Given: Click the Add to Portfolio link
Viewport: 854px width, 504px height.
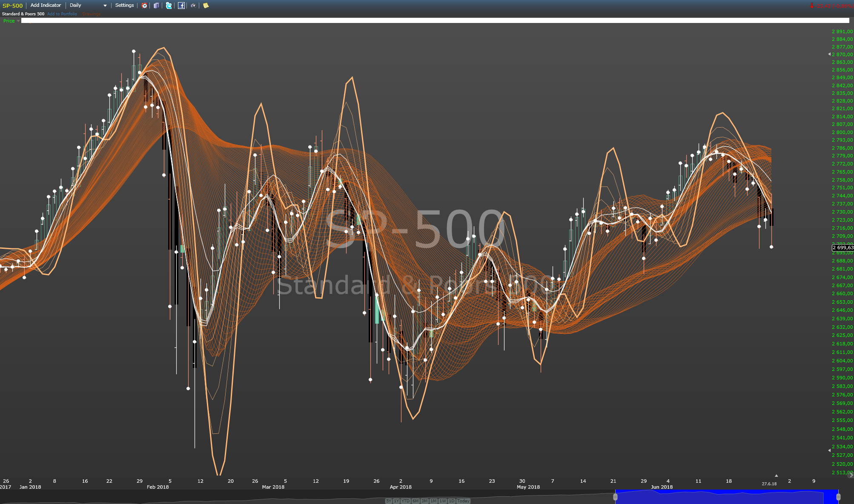Looking at the screenshot, I should tap(62, 14).
